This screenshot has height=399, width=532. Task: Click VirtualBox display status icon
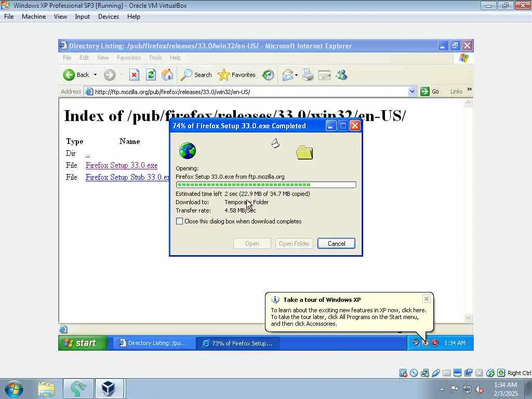point(457,373)
